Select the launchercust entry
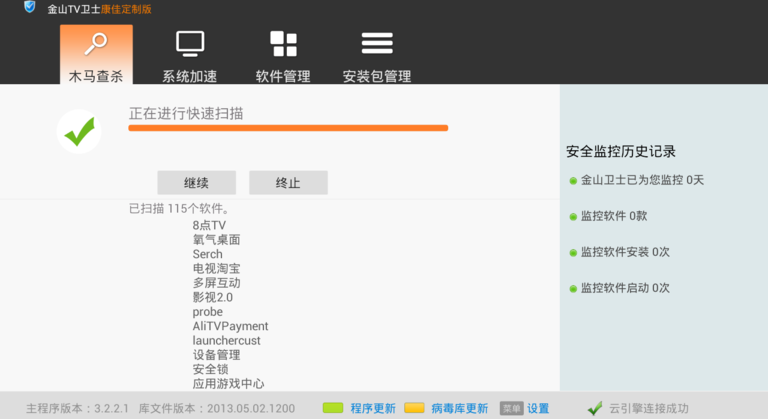 [226, 341]
